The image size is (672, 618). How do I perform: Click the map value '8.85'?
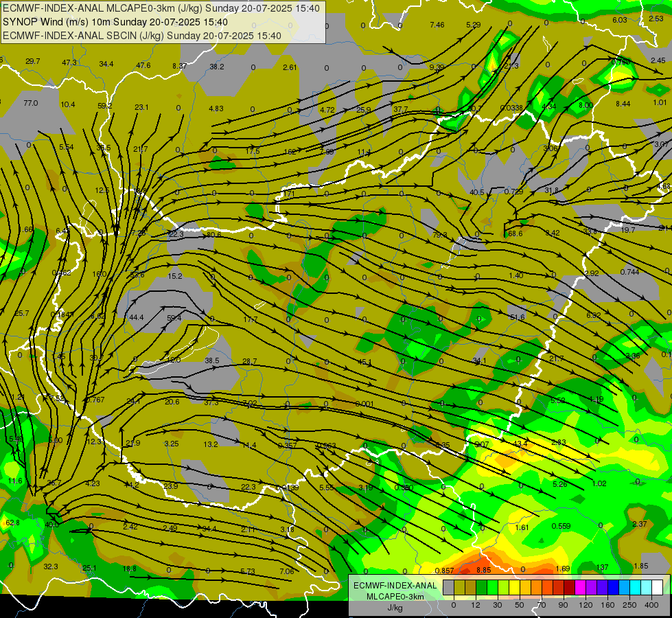483,570
